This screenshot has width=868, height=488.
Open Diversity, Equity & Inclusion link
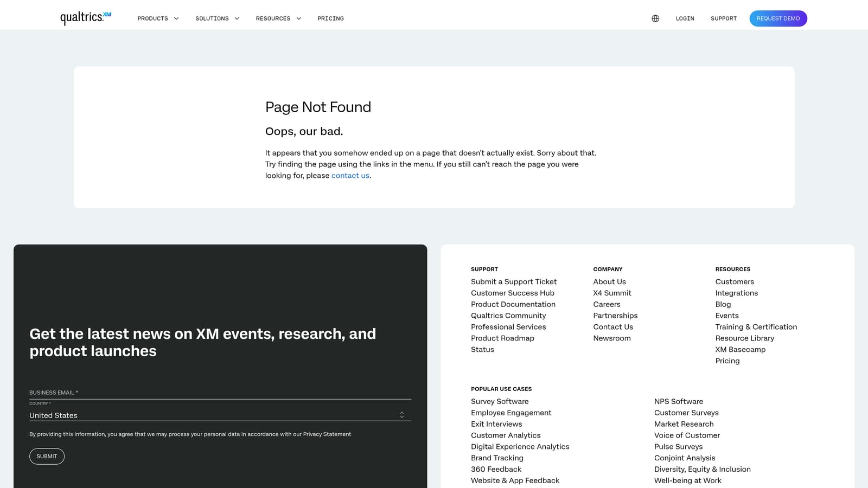(702, 470)
